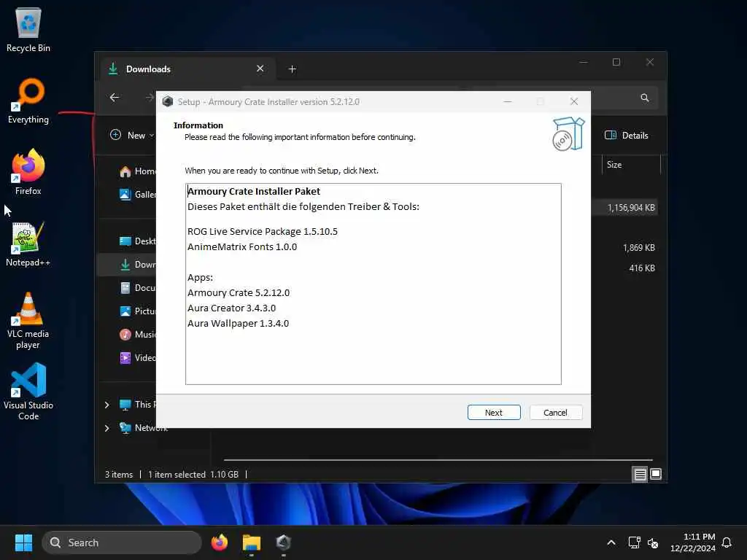
Task: Click the taskbar clock showing 1:11 PM
Action: click(693, 542)
